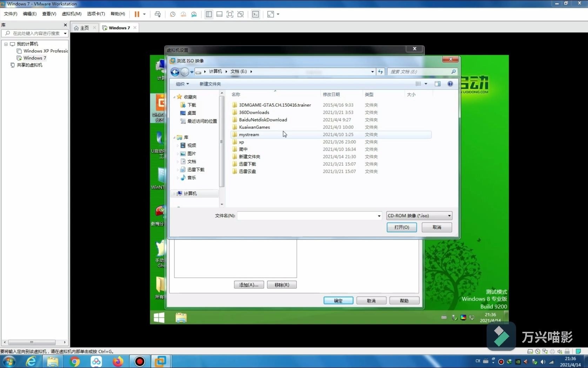Select 共享的虚拟机 in library tree
The height and width of the screenshot is (368, 588).
pyautogui.click(x=29, y=65)
